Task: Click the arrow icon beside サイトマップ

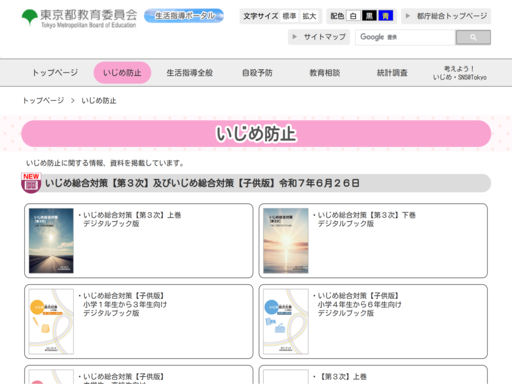Action: 294,37
